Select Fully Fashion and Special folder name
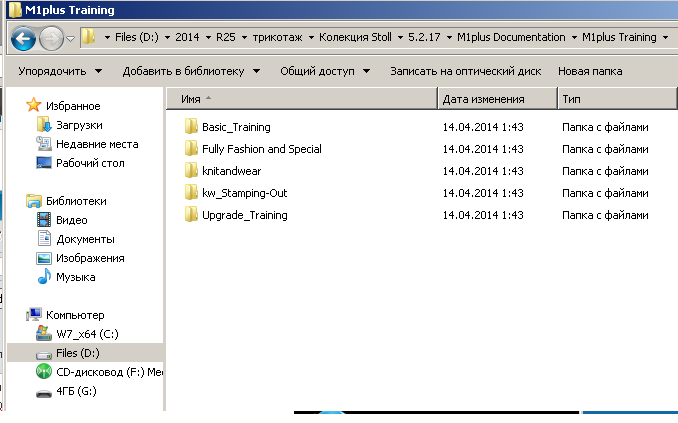 (x=262, y=149)
